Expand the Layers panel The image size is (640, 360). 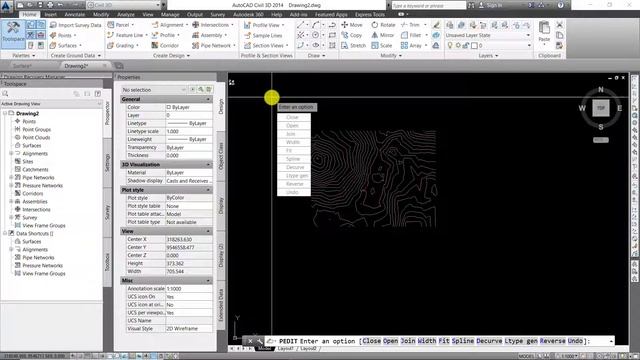pyautogui.click(x=488, y=56)
